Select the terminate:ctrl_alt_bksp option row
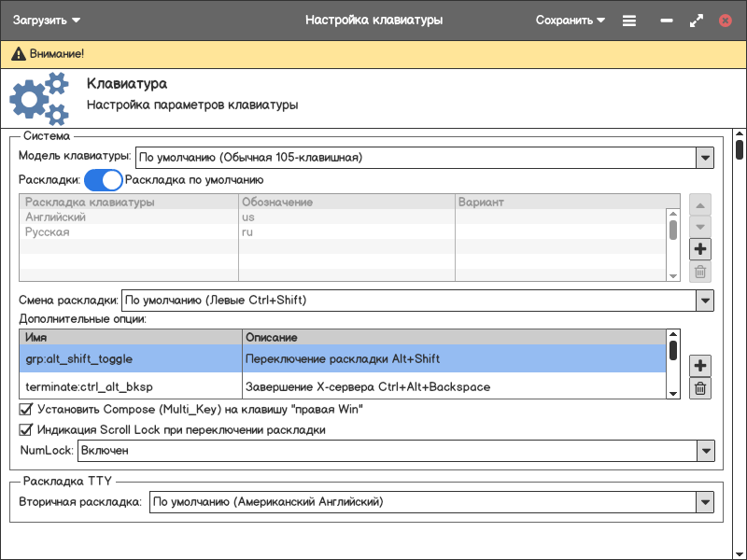747x560 pixels. click(342, 386)
